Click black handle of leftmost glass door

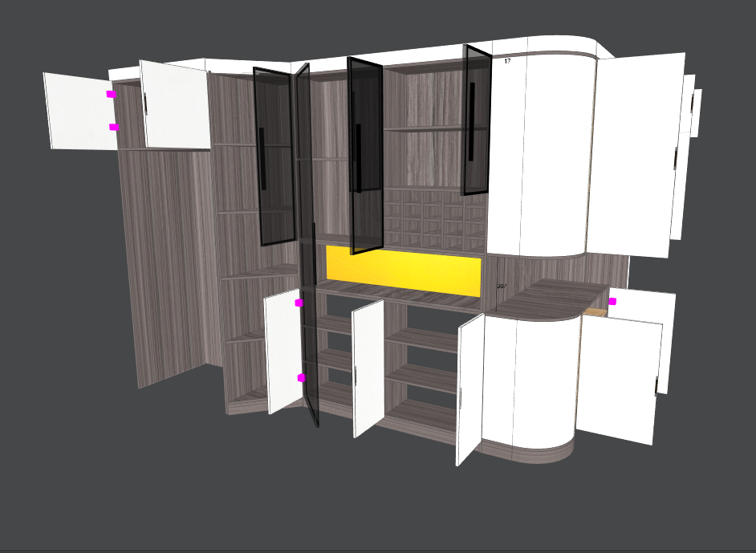pyautogui.click(x=262, y=160)
